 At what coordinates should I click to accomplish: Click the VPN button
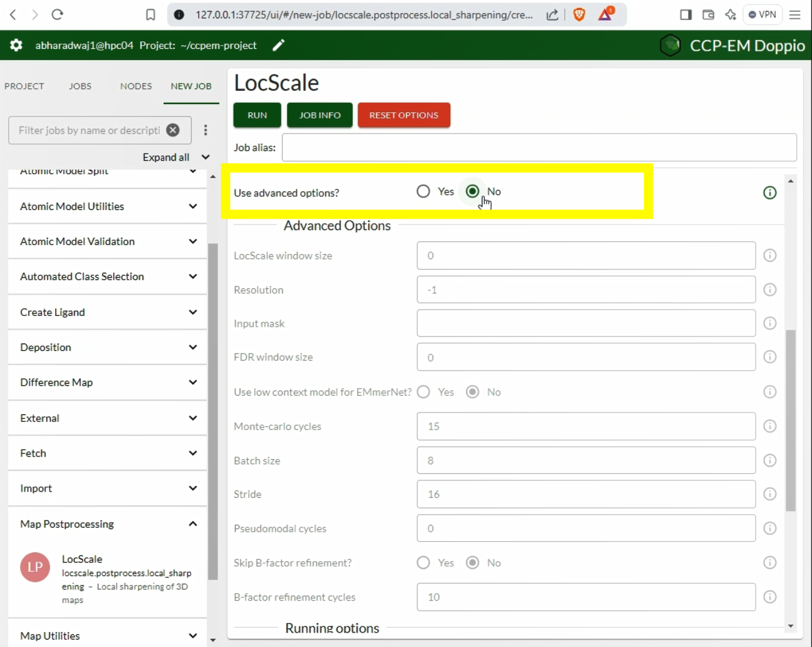click(763, 14)
